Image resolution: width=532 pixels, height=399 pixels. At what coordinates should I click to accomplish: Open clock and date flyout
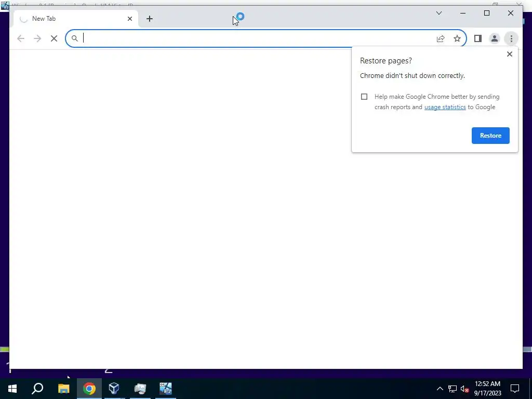click(x=487, y=389)
